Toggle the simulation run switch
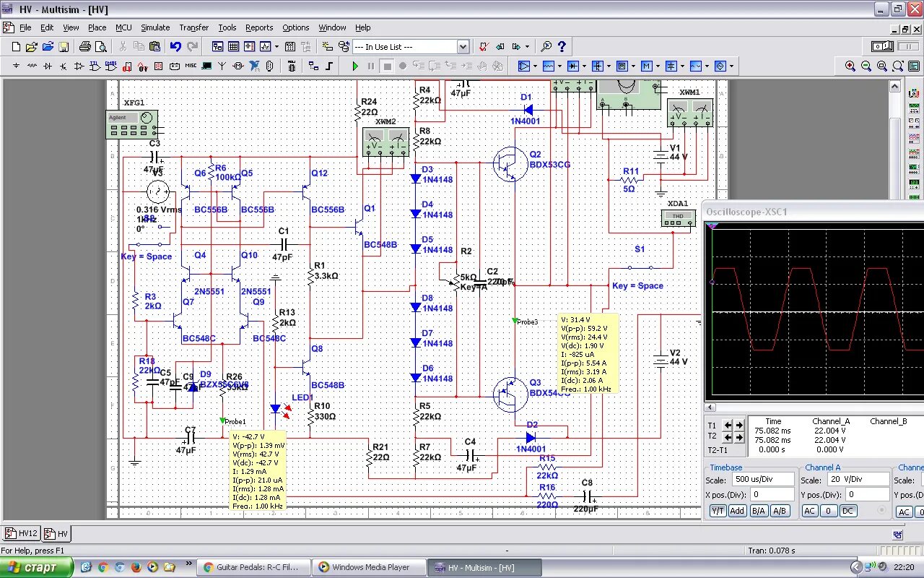Image resolution: width=924 pixels, height=578 pixels. pyautogui.click(x=883, y=47)
